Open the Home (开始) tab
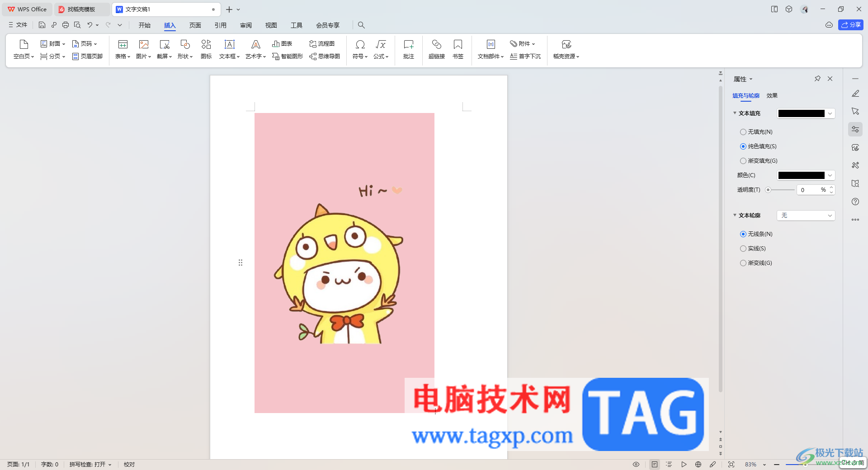Viewport: 868px width, 470px height. point(145,25)
